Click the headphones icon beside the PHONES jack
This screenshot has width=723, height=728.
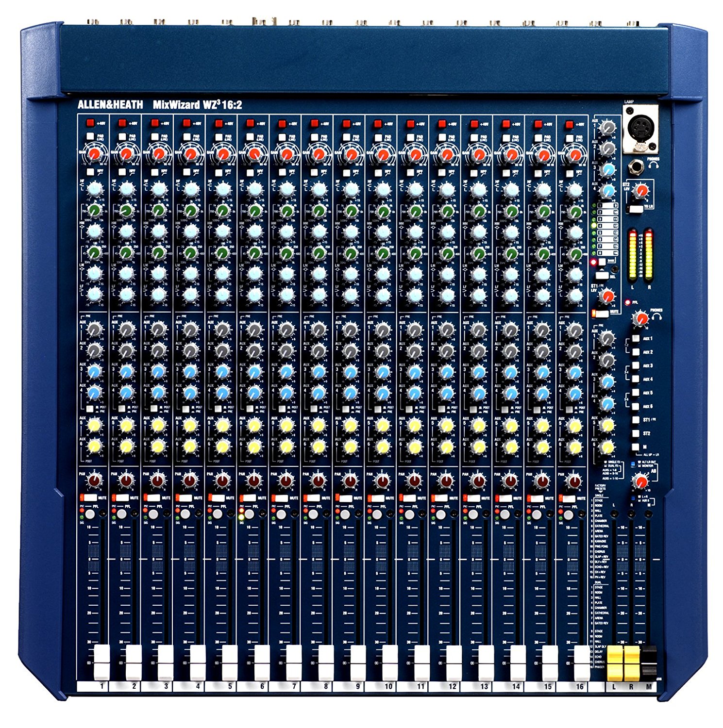(654, 165)
